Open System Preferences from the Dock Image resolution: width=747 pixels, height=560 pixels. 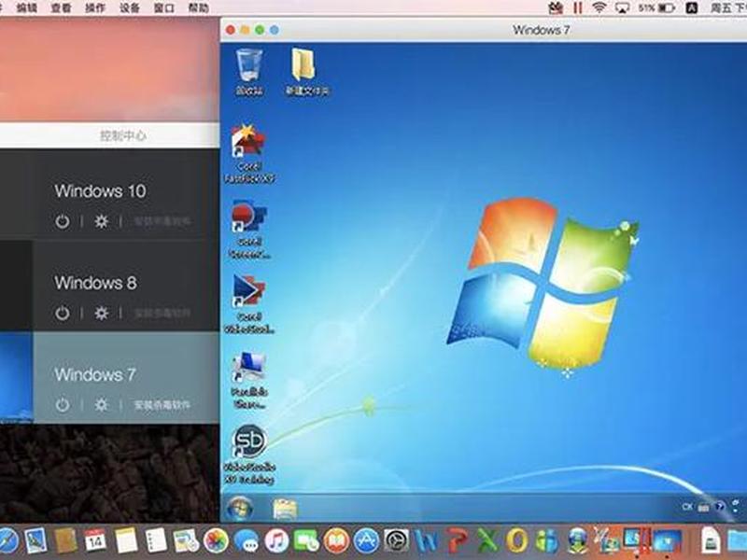tap(396, 541)
